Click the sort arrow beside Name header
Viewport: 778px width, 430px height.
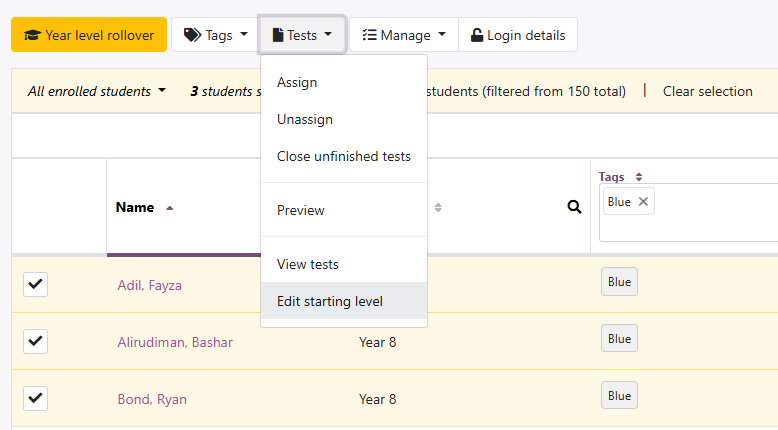pos(169,208)
